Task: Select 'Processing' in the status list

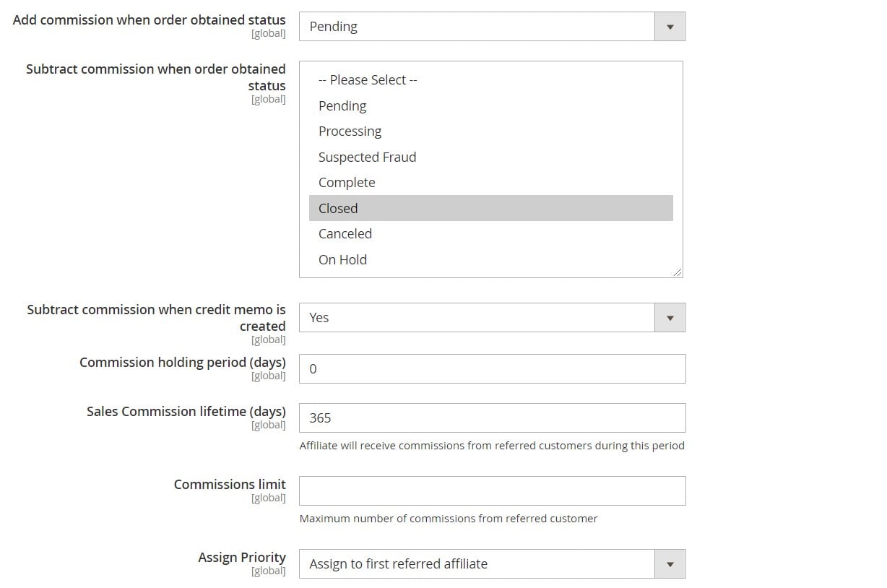Action: tap(490, 131)
